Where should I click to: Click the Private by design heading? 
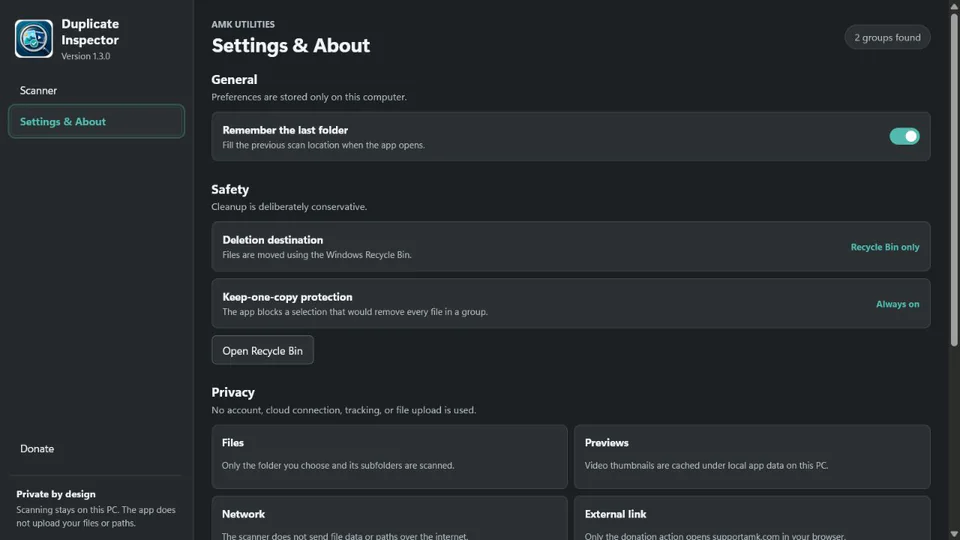point(56,494)
